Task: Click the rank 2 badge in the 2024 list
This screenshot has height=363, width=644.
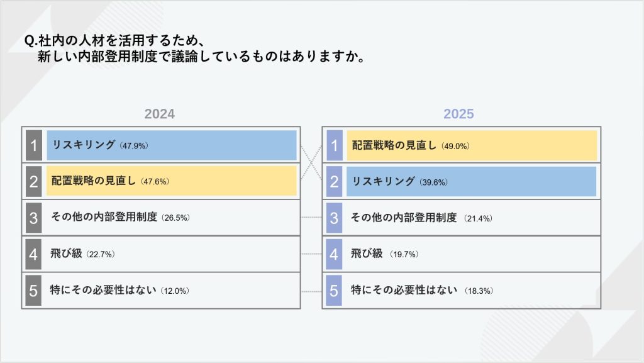Action: pyautogui.click(x=34, y=182)
